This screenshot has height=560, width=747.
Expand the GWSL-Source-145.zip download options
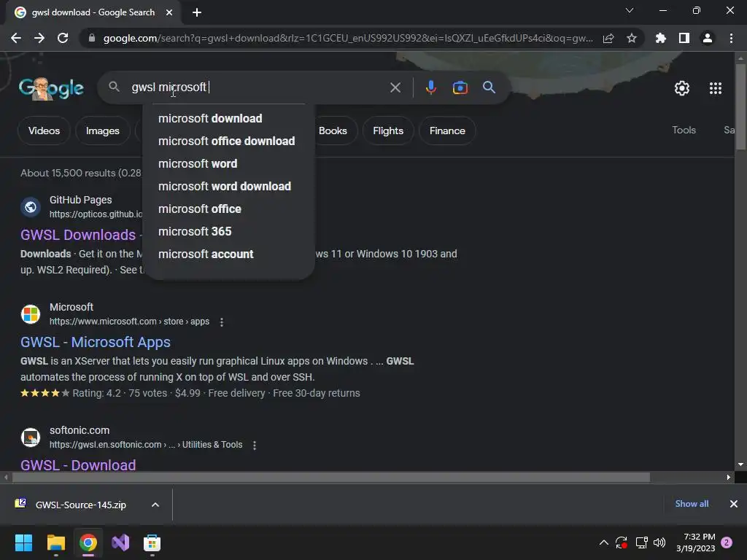[155, 505]
